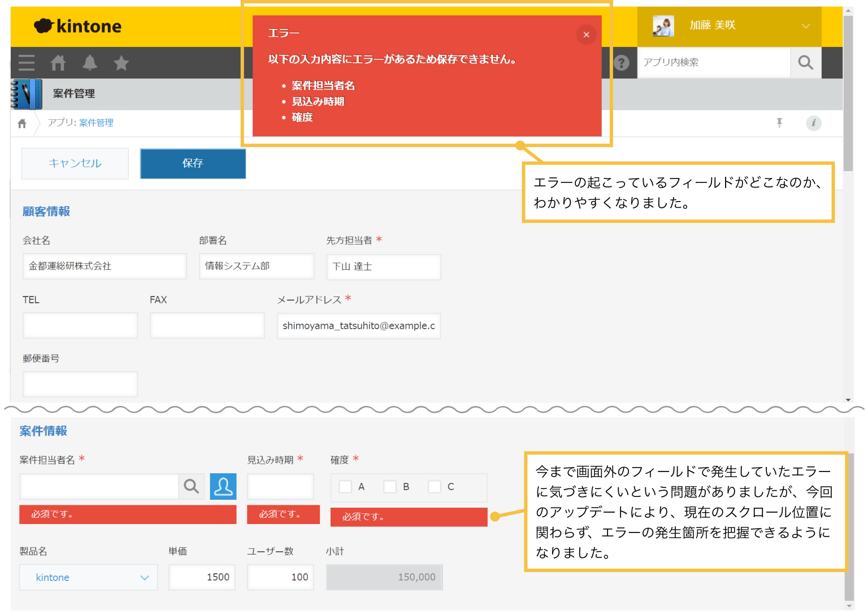Cancel editing with the キャンセル button

75,164
